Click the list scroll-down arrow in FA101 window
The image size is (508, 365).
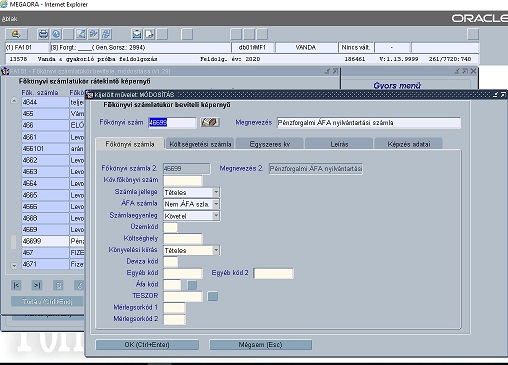[14, 266]
